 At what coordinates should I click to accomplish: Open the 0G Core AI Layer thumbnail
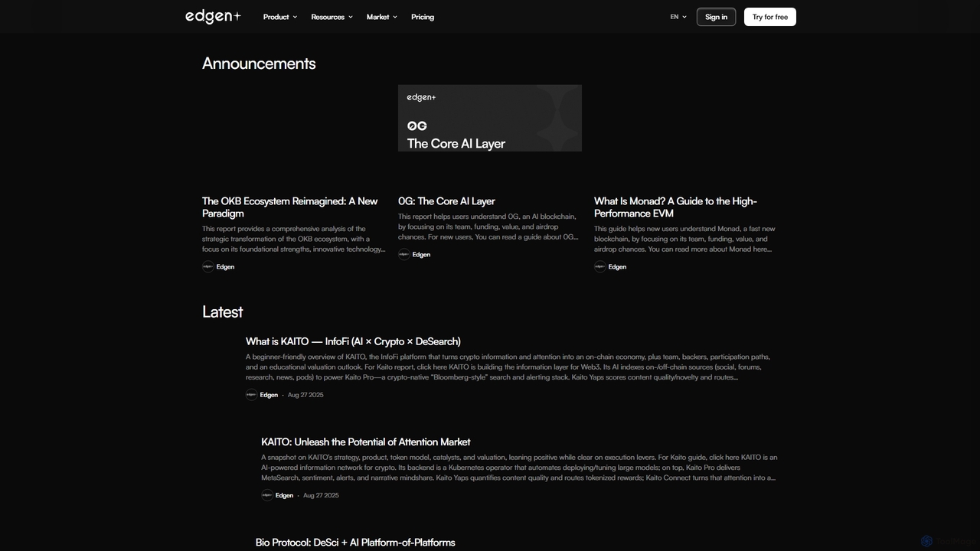[490, 118]
